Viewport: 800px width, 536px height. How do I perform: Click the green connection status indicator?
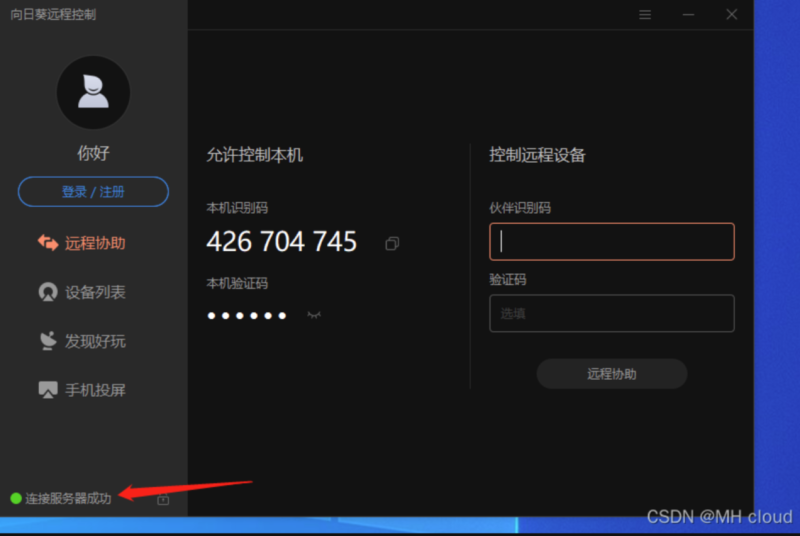click(x=16, y=498)
